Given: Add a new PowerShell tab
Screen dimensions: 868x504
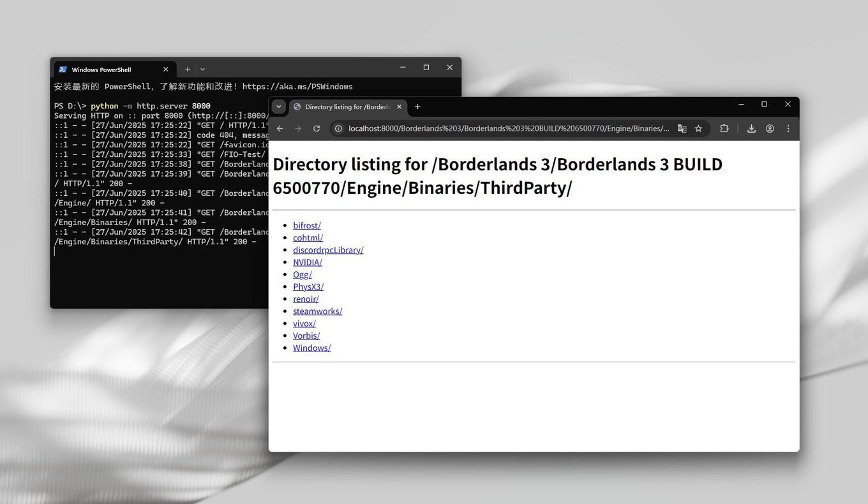Looking at the screenshot, I should click(x=188, y=69).
